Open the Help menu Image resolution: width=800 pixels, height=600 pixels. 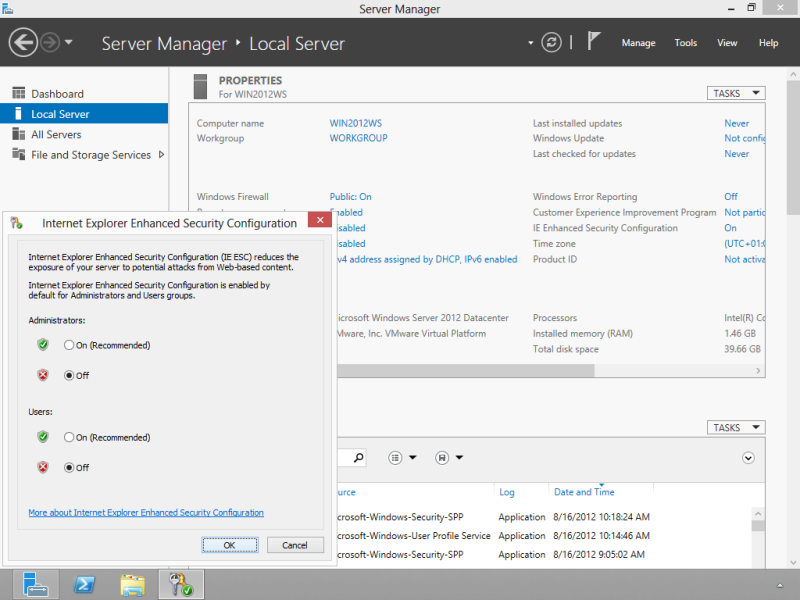(768, 43)
